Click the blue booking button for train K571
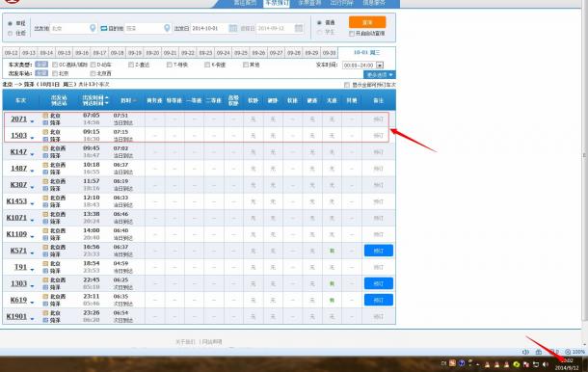588x372 pixels. point(379,251)
